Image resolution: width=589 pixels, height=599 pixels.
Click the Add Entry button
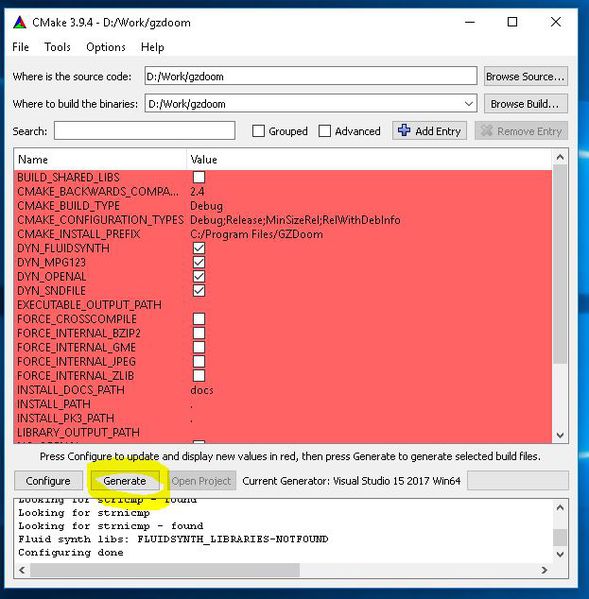[429, 131]
